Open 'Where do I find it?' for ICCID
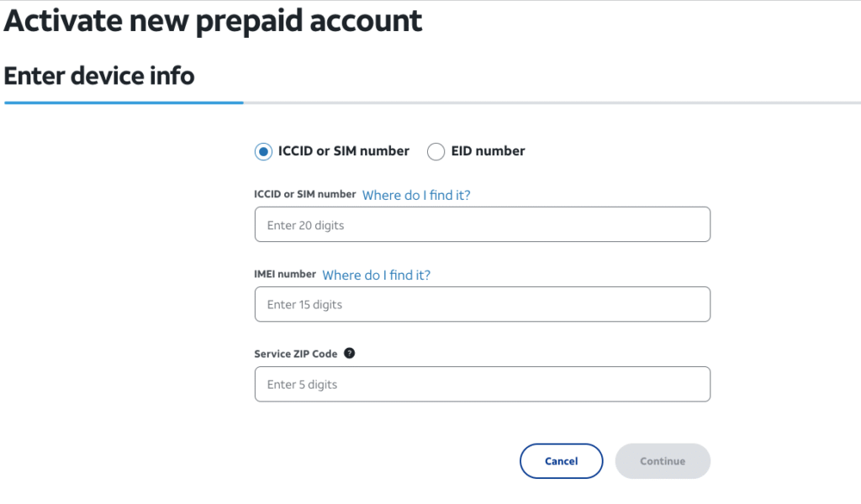The width and height of the screenshot is (861, 504). [416, 195]
